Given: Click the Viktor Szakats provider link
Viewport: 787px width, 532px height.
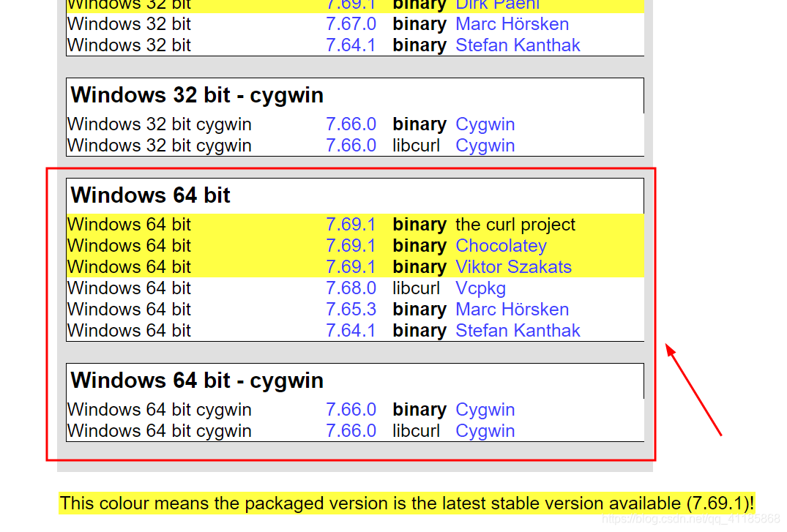Looking at the screenshot, I should 513,266.
